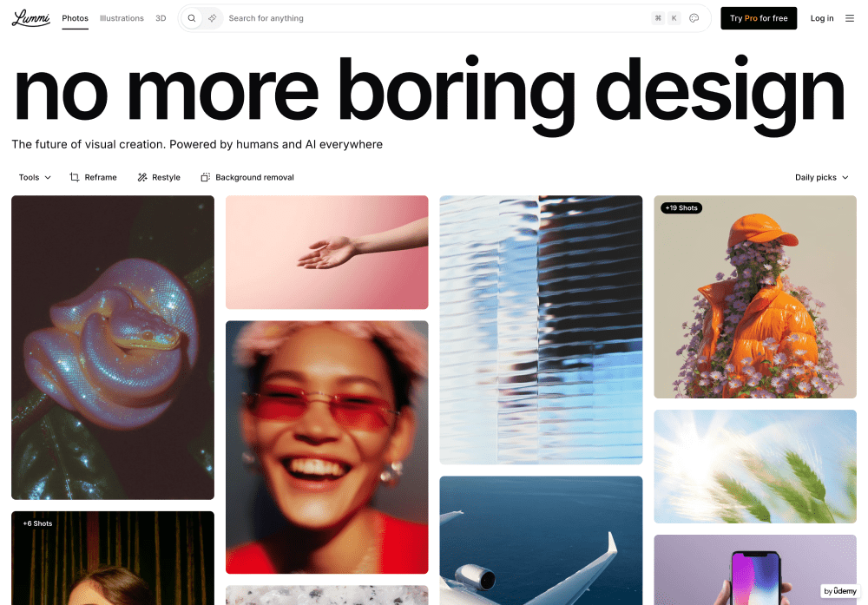
Task: Click the Reframe crop icon
Action: coord(74,177)
